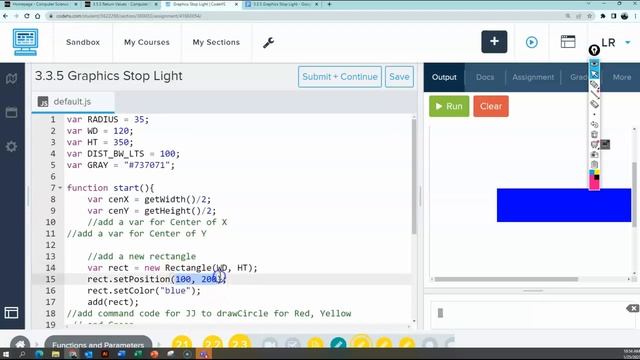Screen dimensions: 640x360
Task: Click the clear console X icon
Action: click(632, 308)
